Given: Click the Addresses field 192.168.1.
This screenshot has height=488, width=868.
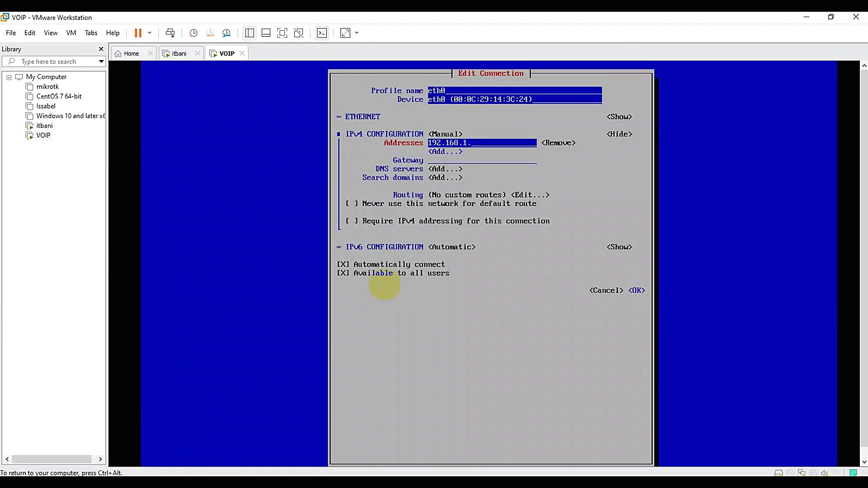Looking at the screenshot, I should (x=482, y=143).
